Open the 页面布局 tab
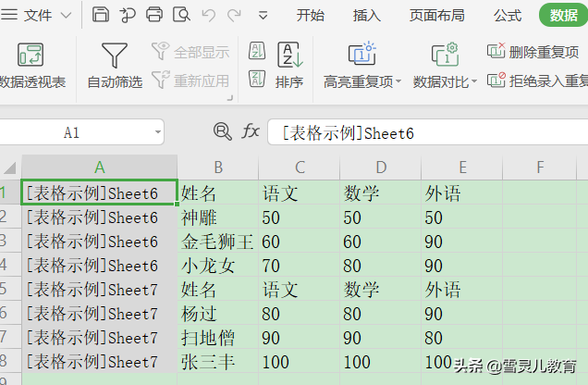The image size is (588, 385). tap(437, 16)
